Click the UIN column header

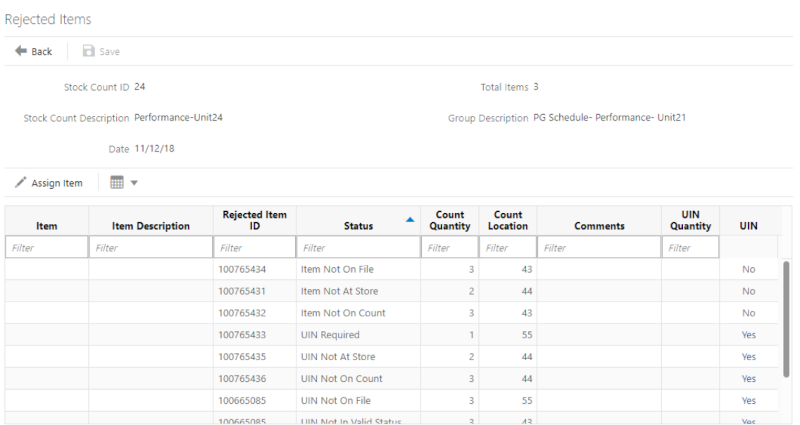click(748, 226)
